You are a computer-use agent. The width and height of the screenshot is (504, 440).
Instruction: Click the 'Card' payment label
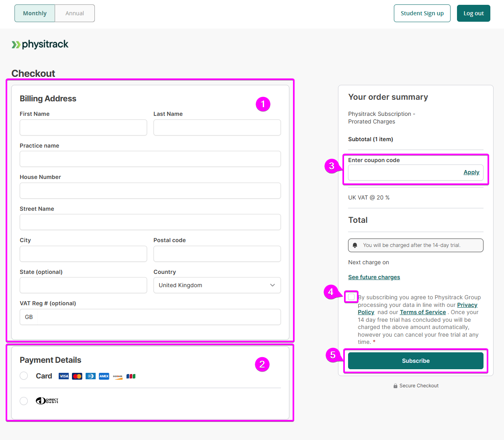point(44,376)
